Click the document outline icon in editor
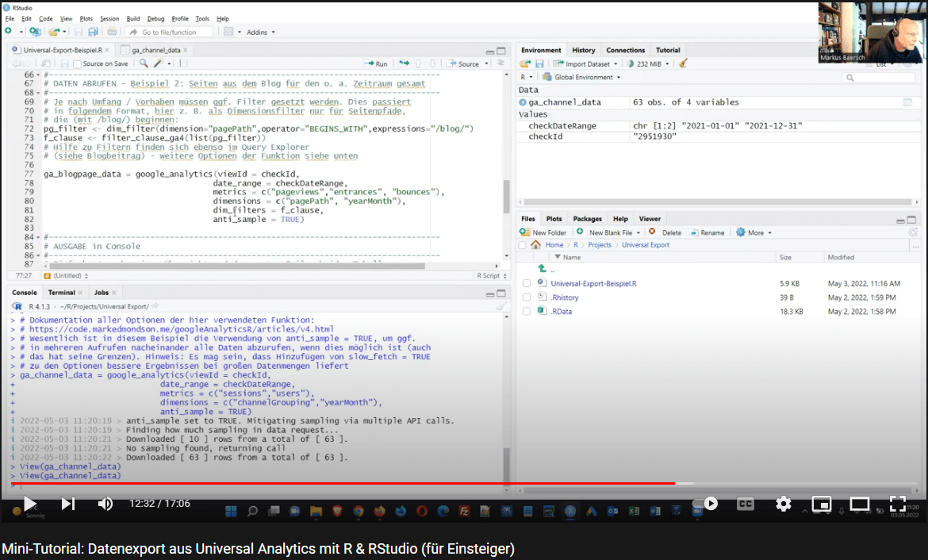 500,63
